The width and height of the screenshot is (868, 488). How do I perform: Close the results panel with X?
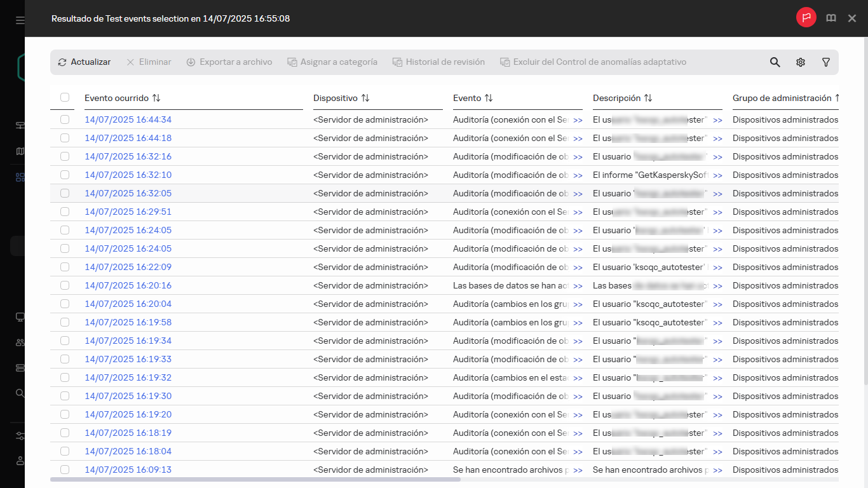tap(852, 18)
